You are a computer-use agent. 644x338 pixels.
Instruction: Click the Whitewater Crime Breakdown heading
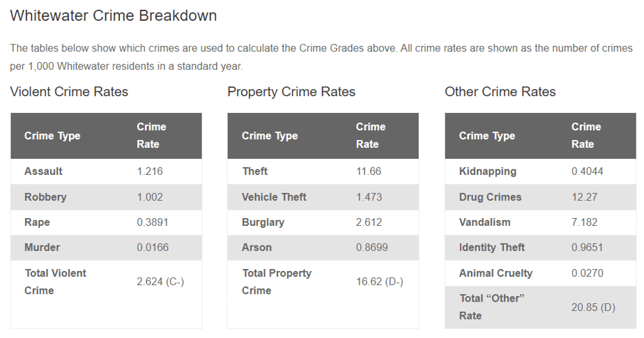114,15
